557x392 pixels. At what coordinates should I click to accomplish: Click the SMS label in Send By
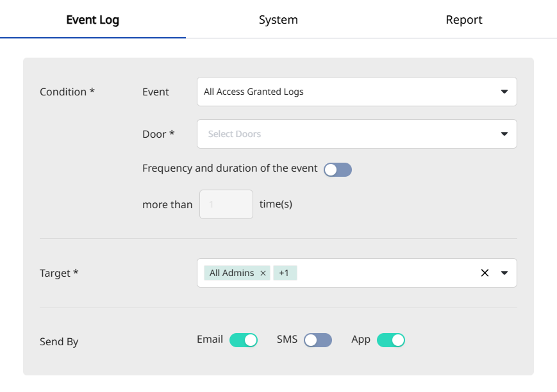[x=287, y=339]
